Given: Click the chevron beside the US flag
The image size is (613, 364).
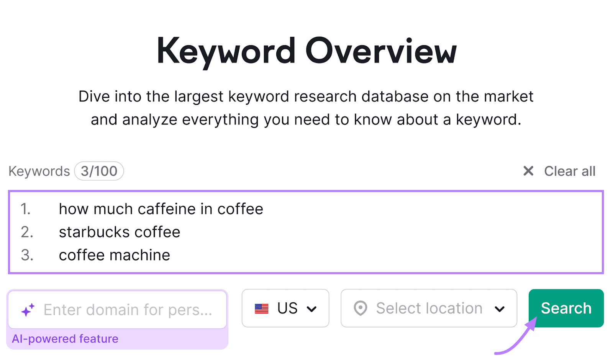Looking at the screenshot, I should click(313, 309).
